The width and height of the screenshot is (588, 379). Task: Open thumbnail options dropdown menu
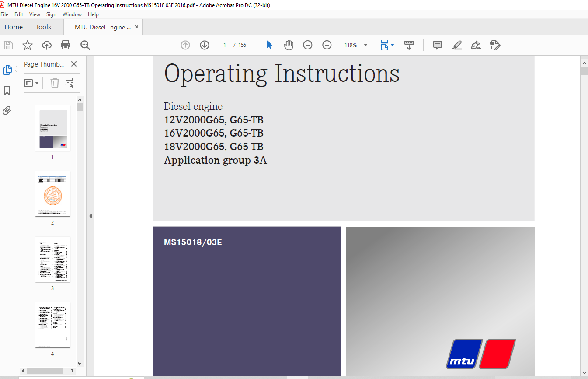click(31, 83)
